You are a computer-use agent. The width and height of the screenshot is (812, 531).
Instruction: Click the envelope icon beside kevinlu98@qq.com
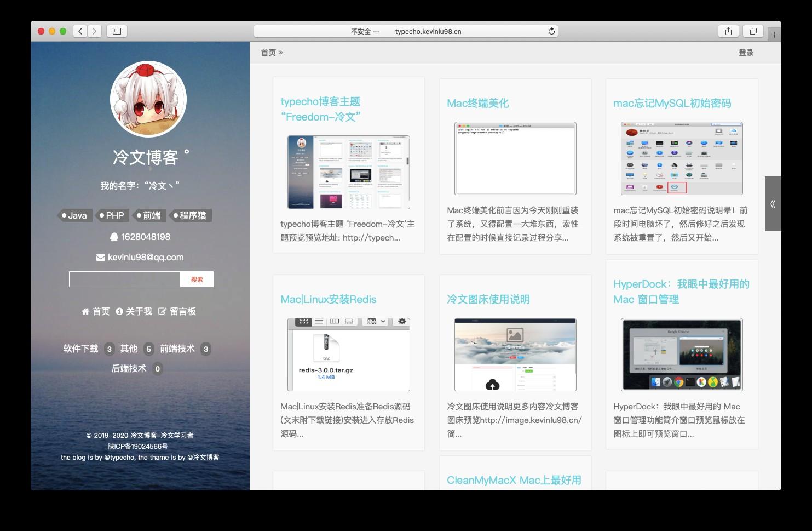click(101, 257)
